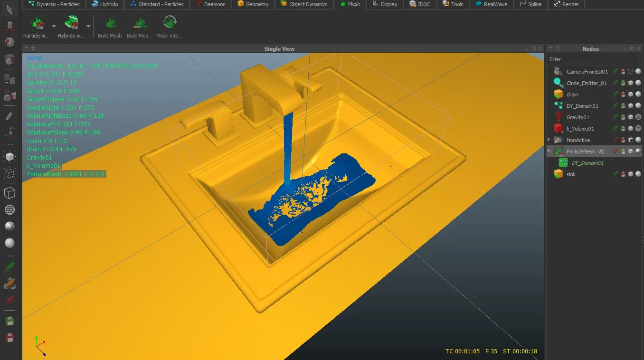644x360 pixels.
Task: Collapse the ParticleMesh_VDB01 node
Action: point(549,151)
